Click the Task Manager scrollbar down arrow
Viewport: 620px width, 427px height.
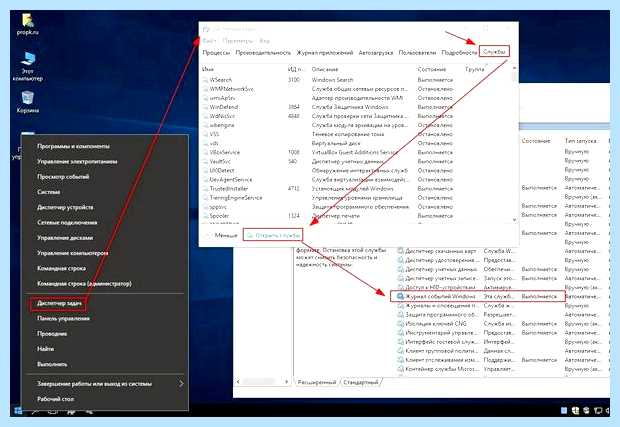point(514,220)
